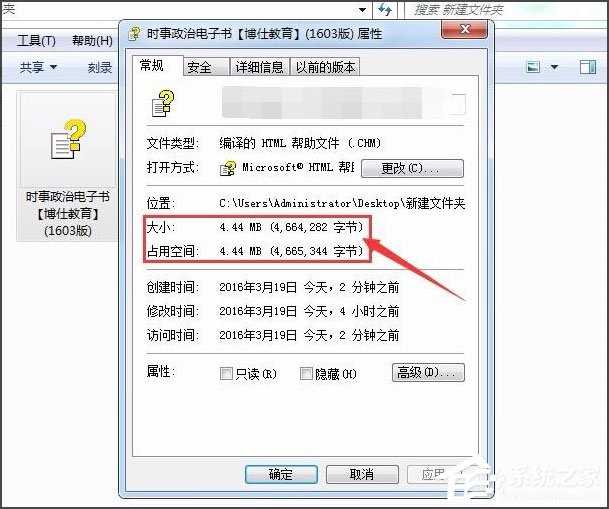Viewport: 609px width, 509px height.
Task: Open the address bar history dropdown arrow
Action: (362, 10)
